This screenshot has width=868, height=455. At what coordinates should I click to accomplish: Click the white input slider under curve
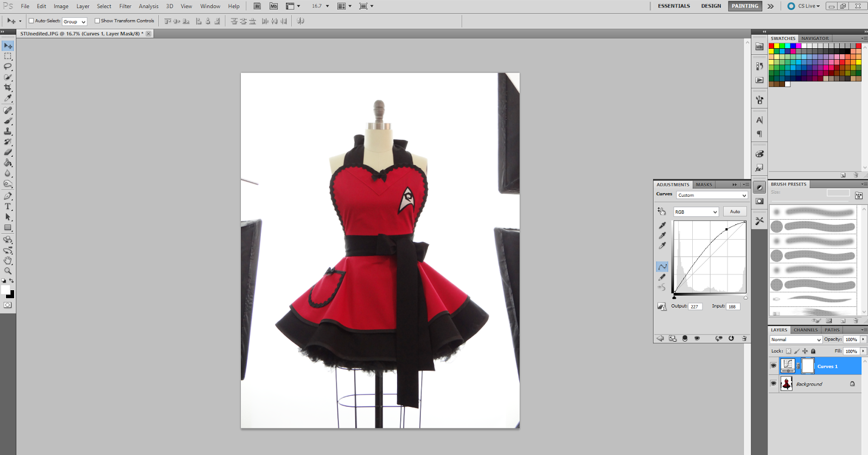(x=745, y=297)
